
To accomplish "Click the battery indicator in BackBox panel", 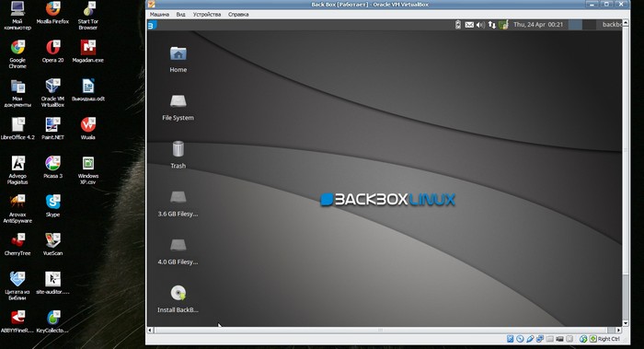I will tap(458, 25).
